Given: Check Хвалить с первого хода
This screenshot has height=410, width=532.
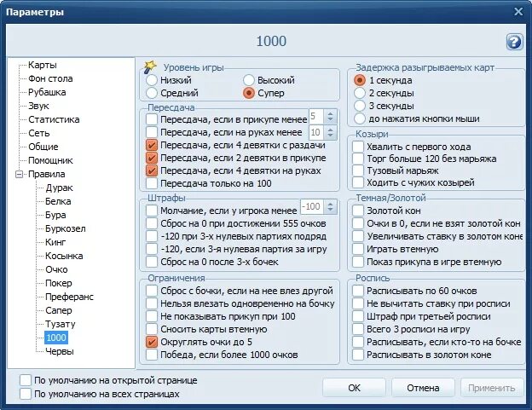Looking at the screenshot, I should click(358, 147).
